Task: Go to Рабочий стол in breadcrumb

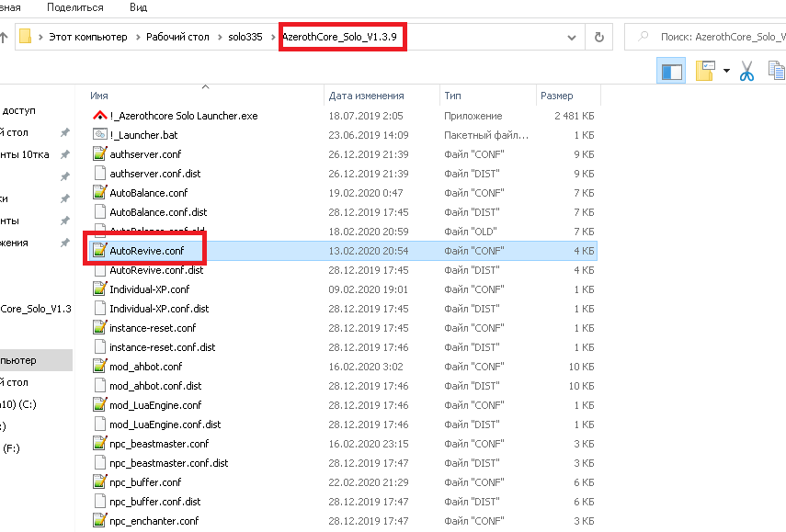Action: click(177, 37)
